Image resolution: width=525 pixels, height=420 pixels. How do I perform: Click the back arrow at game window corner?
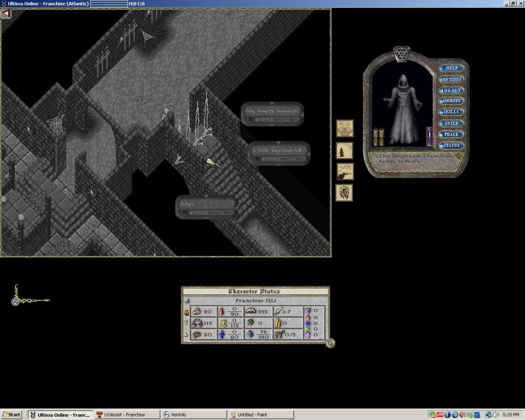(x=6, y=13)
